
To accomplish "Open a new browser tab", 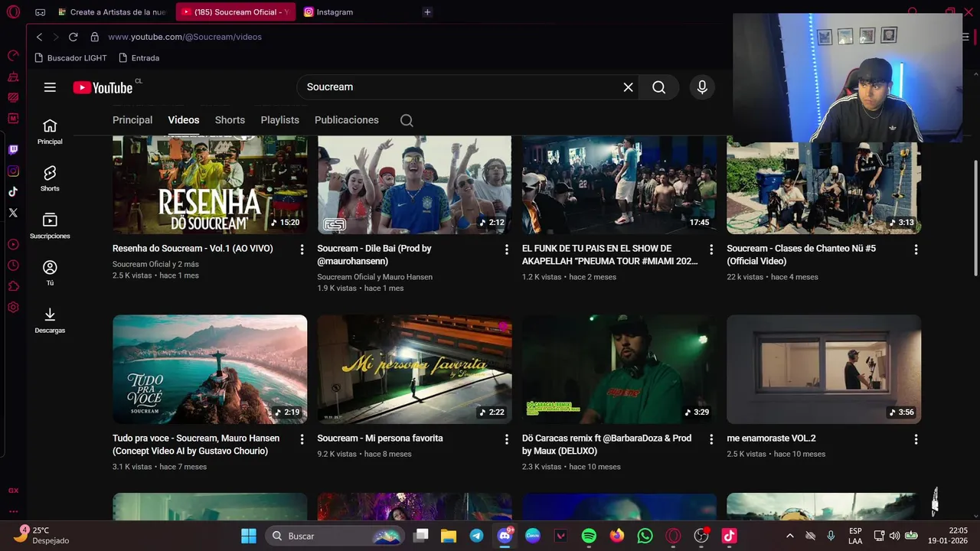I will point(427,12).
